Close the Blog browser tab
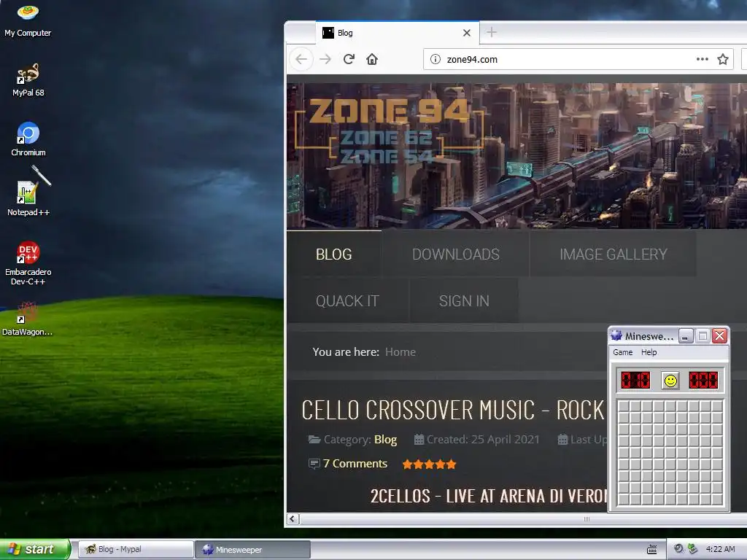The image size is (747, 560). tap(467, 33)
